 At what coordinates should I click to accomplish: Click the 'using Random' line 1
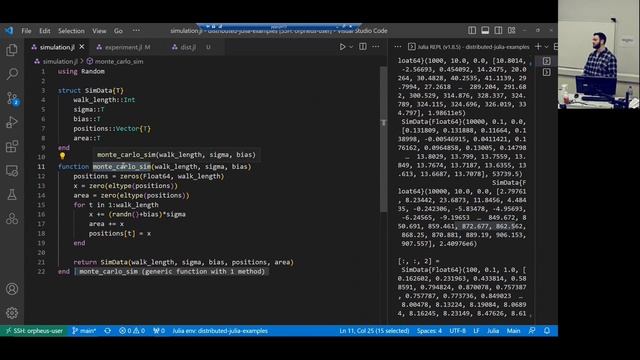tap(81, 71)
